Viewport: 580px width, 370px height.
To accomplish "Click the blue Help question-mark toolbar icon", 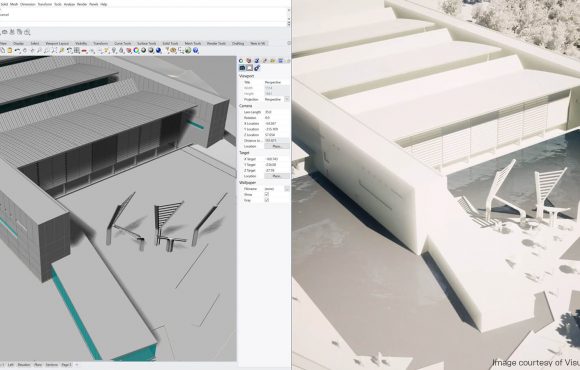I will (x=195, y=50).
